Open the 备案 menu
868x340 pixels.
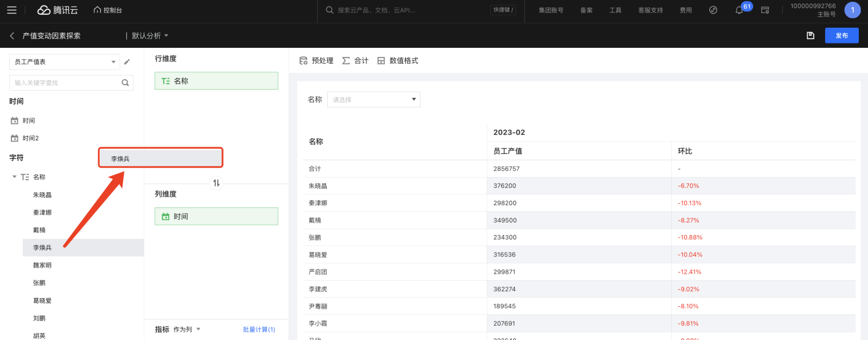tap(586, 10)
